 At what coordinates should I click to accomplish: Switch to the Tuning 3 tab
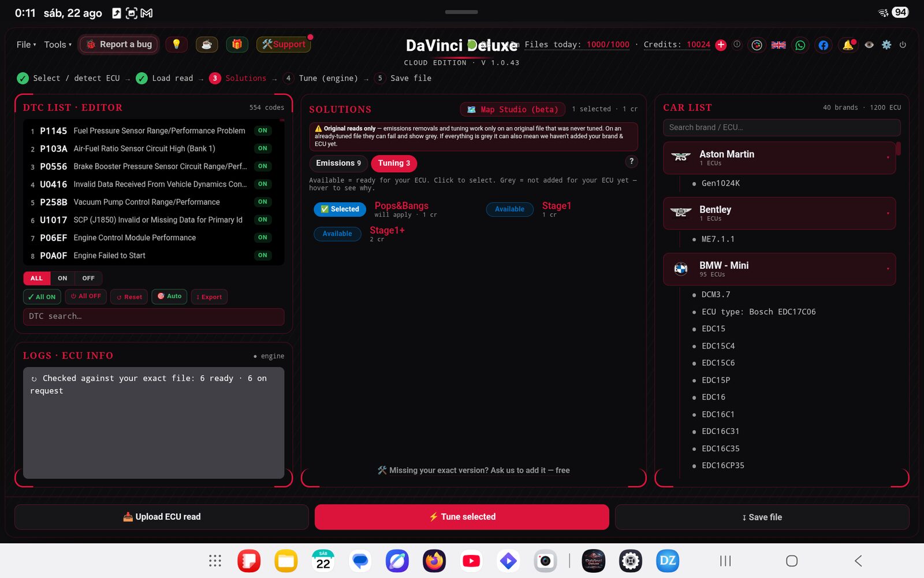click(394, 163)
